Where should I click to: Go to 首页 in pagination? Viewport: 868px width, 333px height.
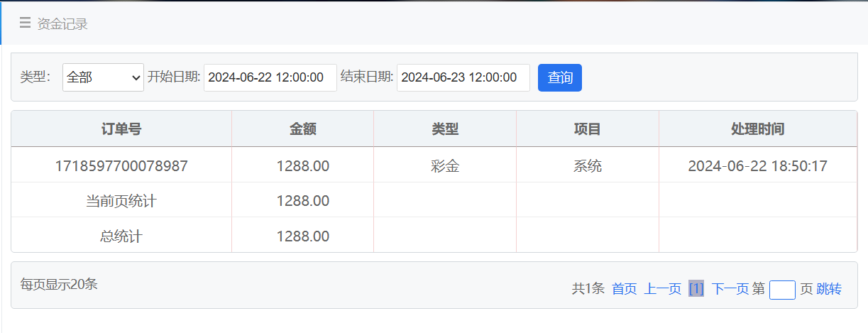625,289
